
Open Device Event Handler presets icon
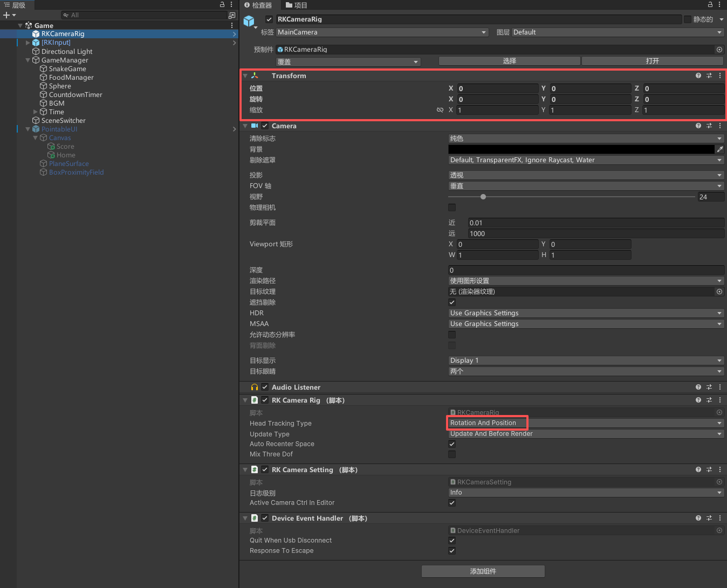(709, 518)
